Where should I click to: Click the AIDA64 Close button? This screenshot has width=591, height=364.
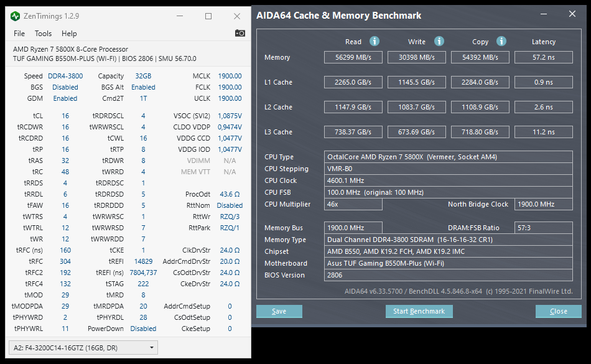click(558, 311)
